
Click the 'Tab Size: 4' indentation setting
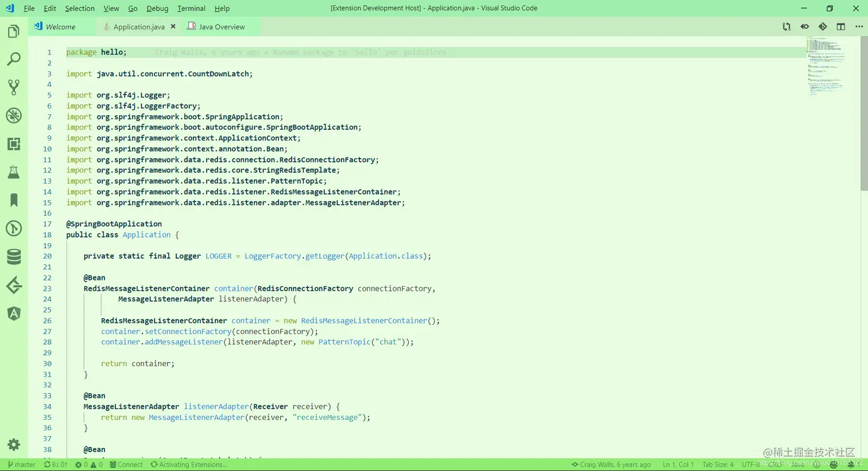coord(718,465)
